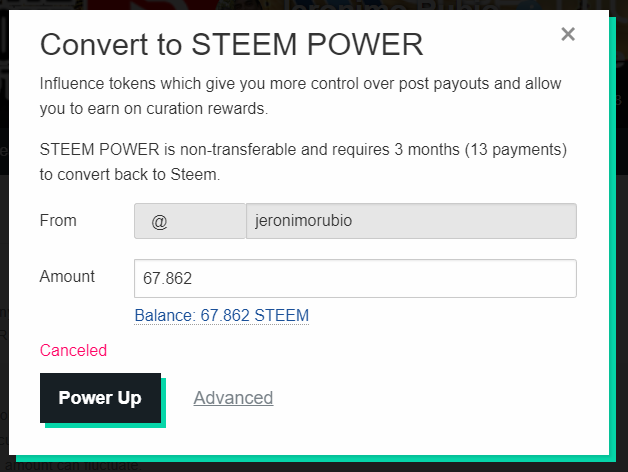Focus the Amount field showing 67.862
The image size is (628, 472).
point(355,278)
